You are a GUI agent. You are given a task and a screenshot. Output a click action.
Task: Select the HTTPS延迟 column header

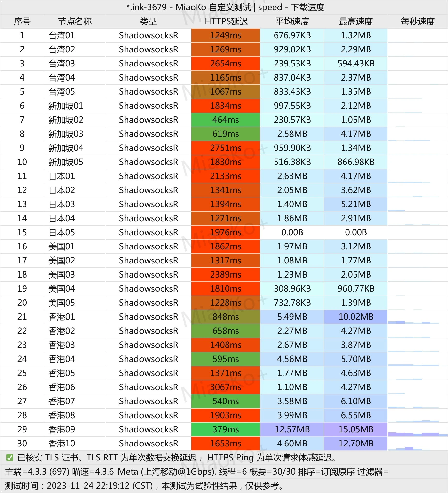[x=226, y=22]
